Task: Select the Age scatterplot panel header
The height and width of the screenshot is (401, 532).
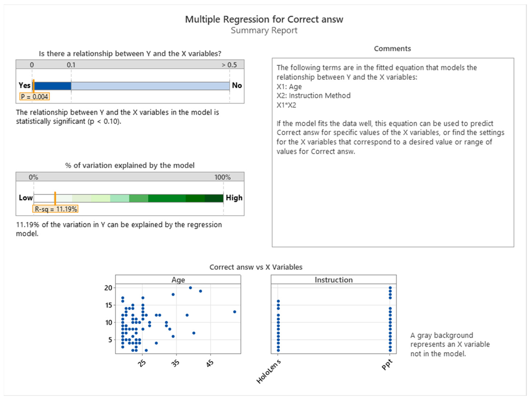Action: tap(178, 280)
